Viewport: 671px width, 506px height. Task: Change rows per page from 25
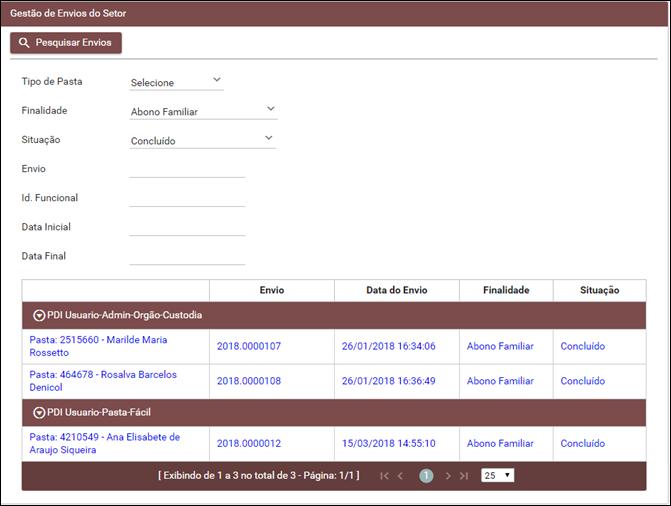[x=497, y=475]
